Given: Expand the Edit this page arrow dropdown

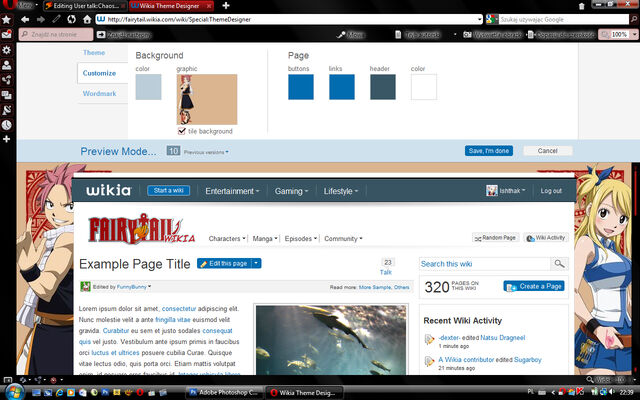Looking at the screenshot, I should click(x=256, y=264).
